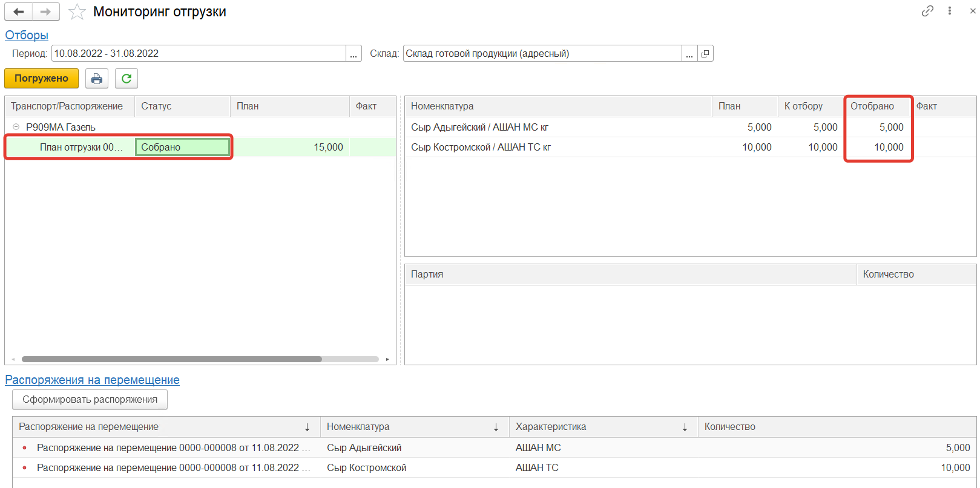
Task: Open the Отборы section link
Action: pos(27,35)
